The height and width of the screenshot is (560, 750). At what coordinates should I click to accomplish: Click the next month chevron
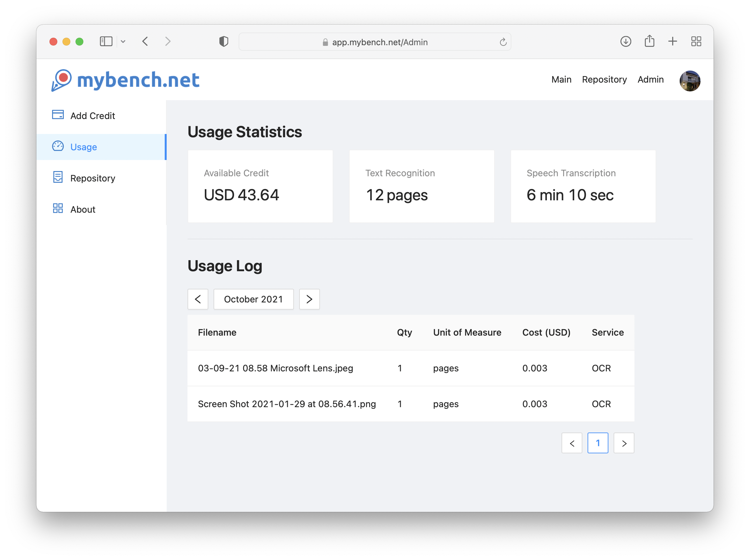309,299
